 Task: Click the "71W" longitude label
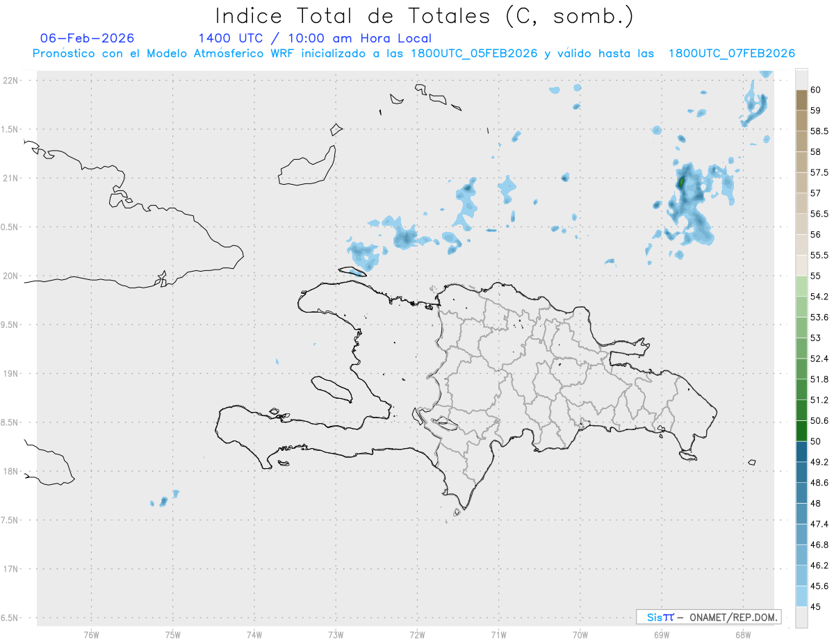(499, 634)
